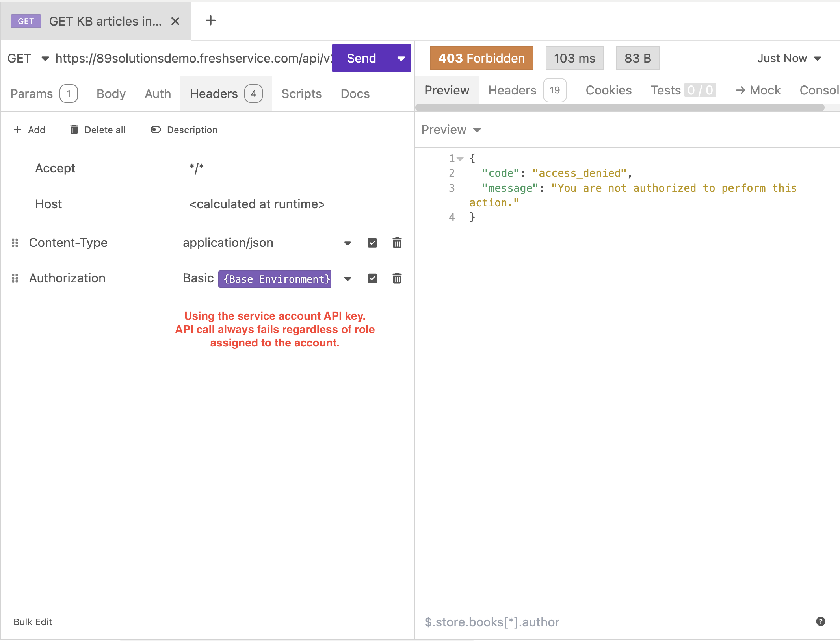Uncheck the Authorization header checkbox
This screenshot has height=641, width=840.
[x=372, y=278]
